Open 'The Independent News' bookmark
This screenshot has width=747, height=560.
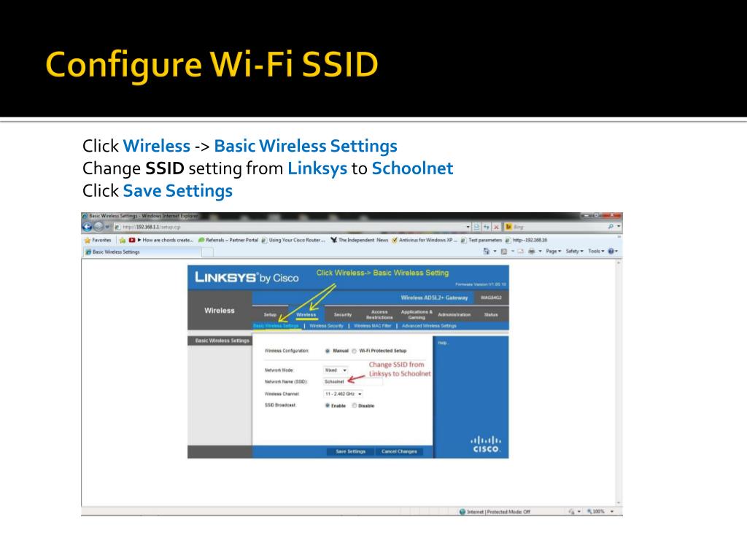click(360, 240)
